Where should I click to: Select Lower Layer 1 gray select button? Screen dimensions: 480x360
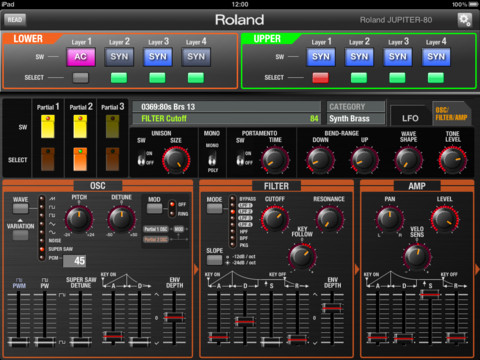(81, 78)
